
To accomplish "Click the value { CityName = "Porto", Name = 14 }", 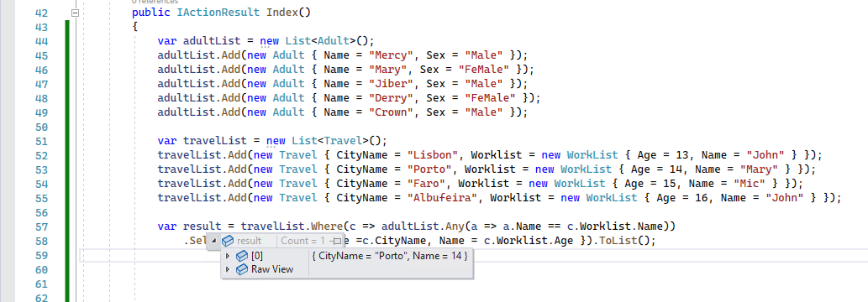I will tap(390, 256).
